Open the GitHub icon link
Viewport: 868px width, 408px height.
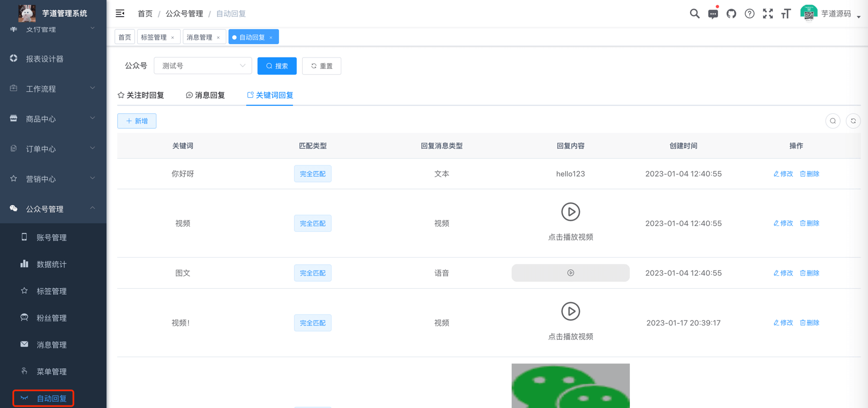point(731,14)
